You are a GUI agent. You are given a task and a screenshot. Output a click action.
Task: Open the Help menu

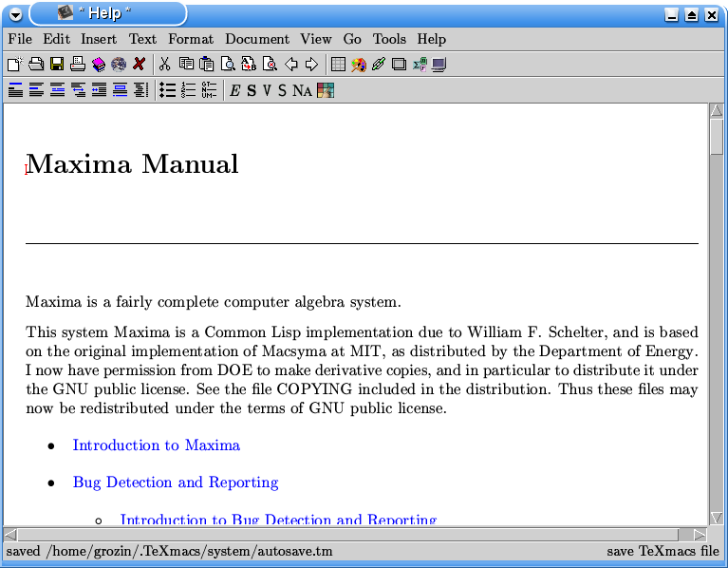pos(431,39)
